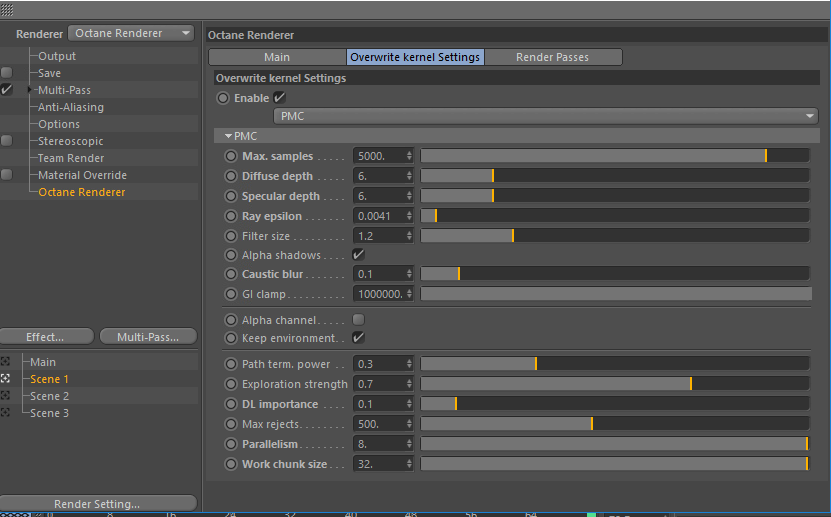
Task: Click the Caustic blur slider
Action: coord(615,274)
